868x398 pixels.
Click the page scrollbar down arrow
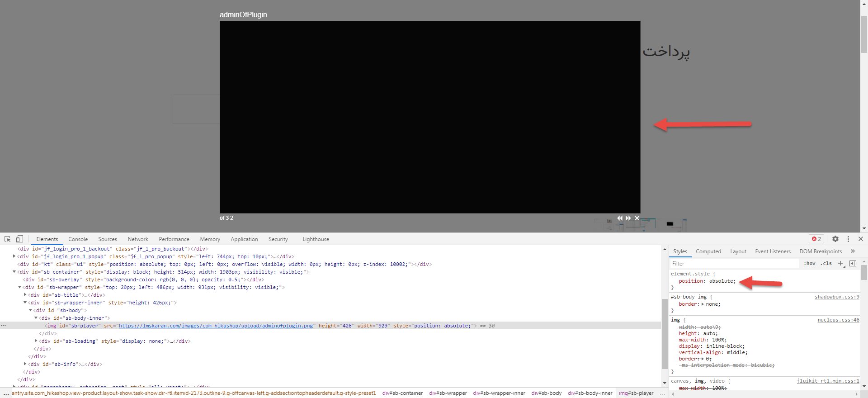864,229
